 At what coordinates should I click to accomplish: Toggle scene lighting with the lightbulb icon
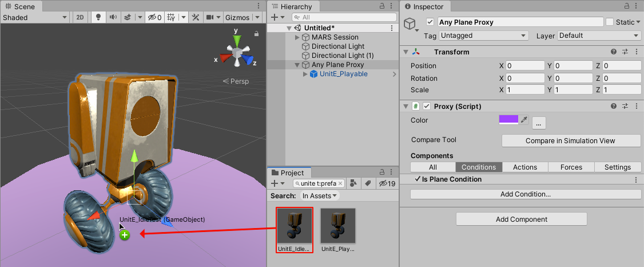98,17
